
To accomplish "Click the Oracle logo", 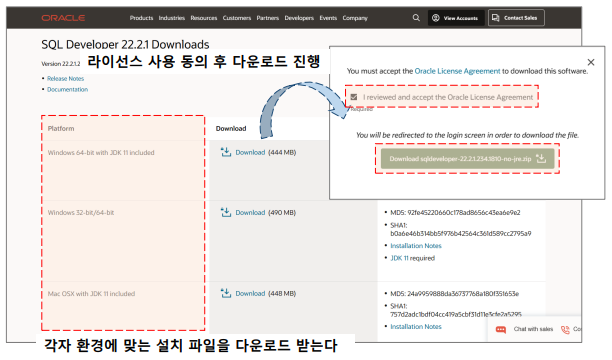I will point(63,18).
